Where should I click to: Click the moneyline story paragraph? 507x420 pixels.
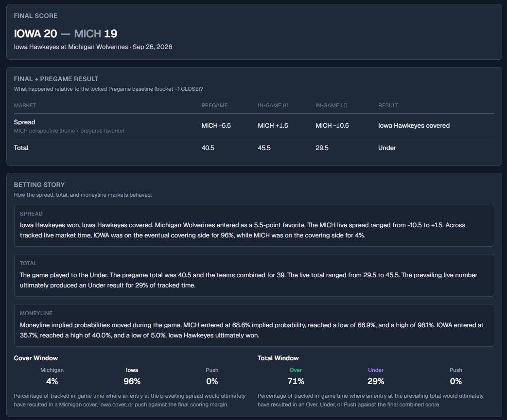(252, 330)
